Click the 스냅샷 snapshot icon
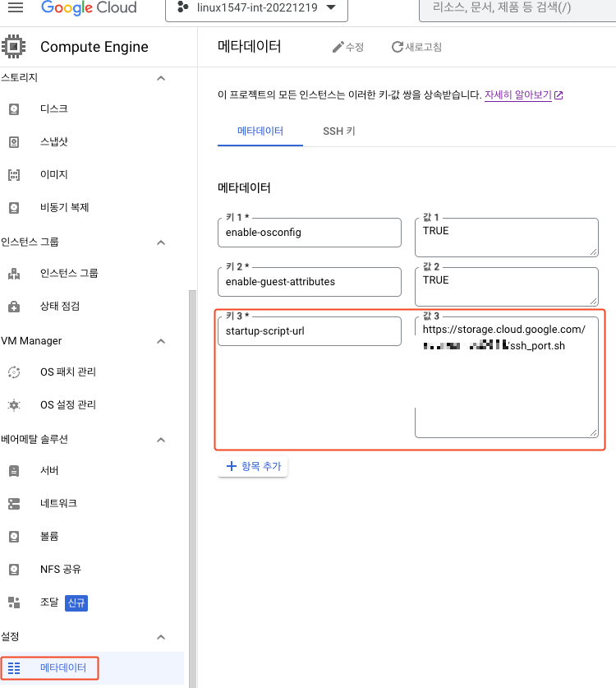616x688 pixels. 14,141
